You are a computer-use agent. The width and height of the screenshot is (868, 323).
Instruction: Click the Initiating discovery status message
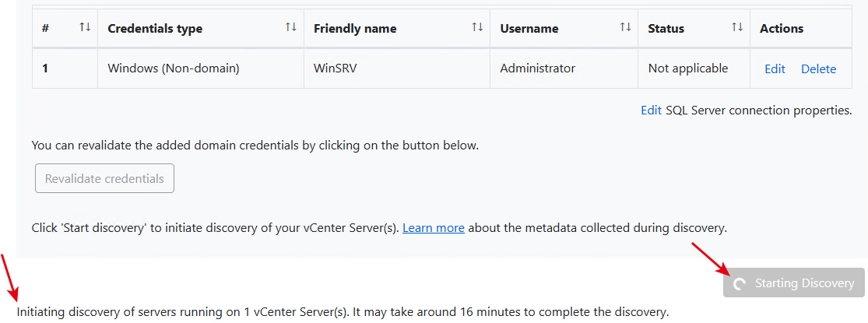tap(343, 312)
